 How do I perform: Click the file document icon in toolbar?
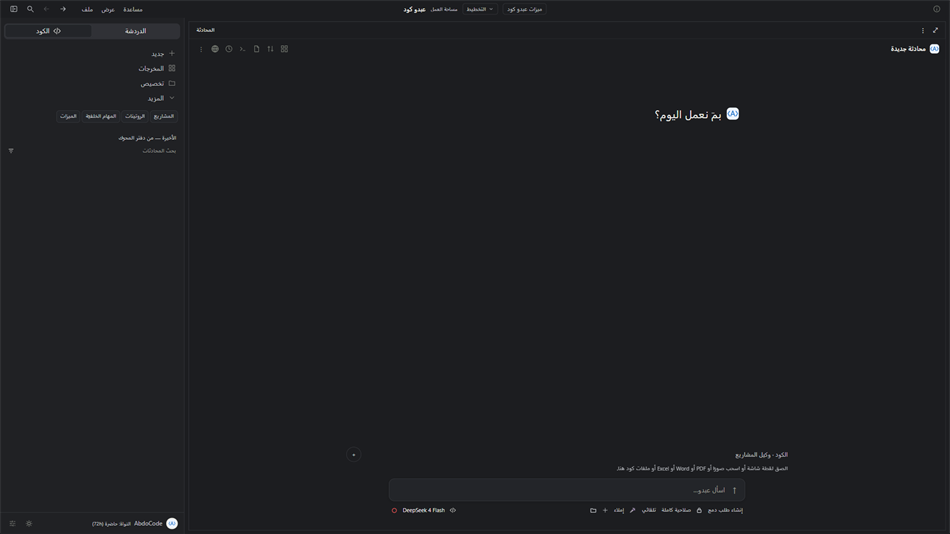(x=256, y=49)
